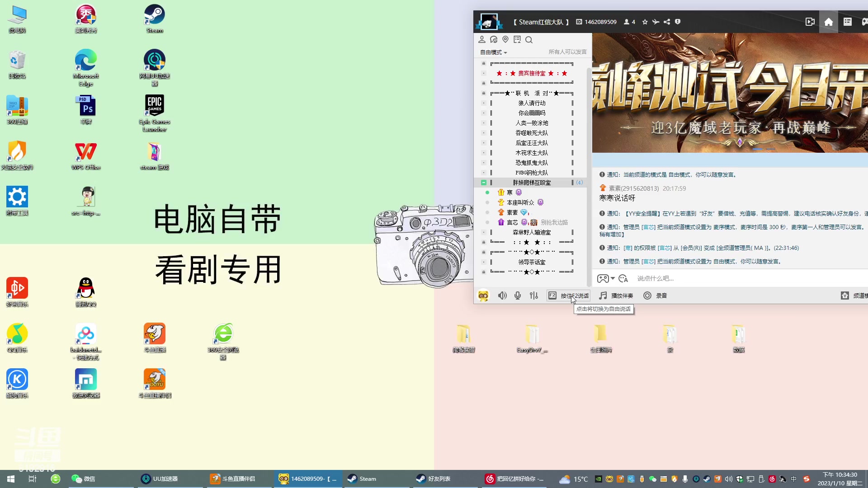
Task: Open the Steam desktop shortcut
Action: tap(155, 19)
